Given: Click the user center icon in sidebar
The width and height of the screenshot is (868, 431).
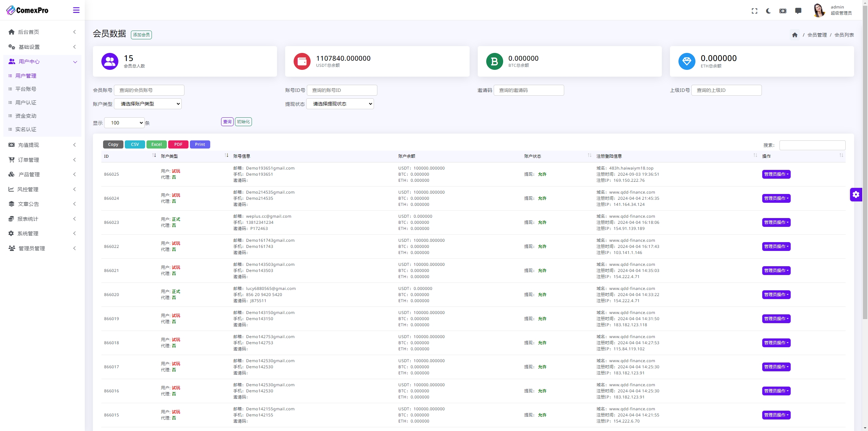Looking at the screenshot, I should [12, 61].
